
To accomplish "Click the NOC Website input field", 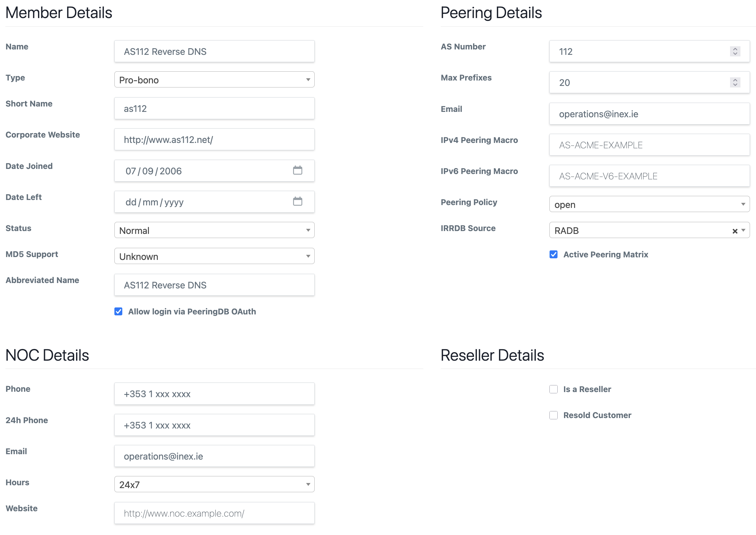I will (215, 513).
